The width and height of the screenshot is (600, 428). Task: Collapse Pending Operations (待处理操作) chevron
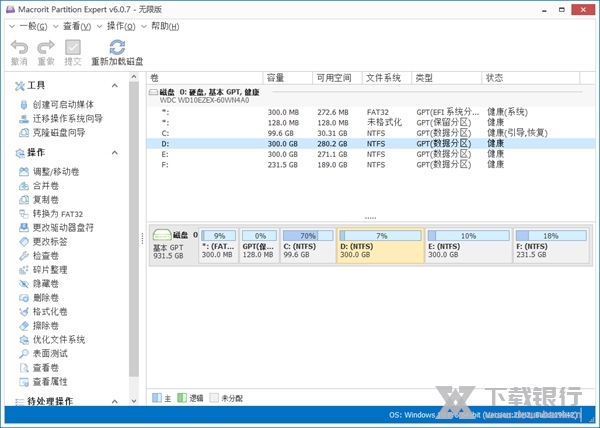114,402
